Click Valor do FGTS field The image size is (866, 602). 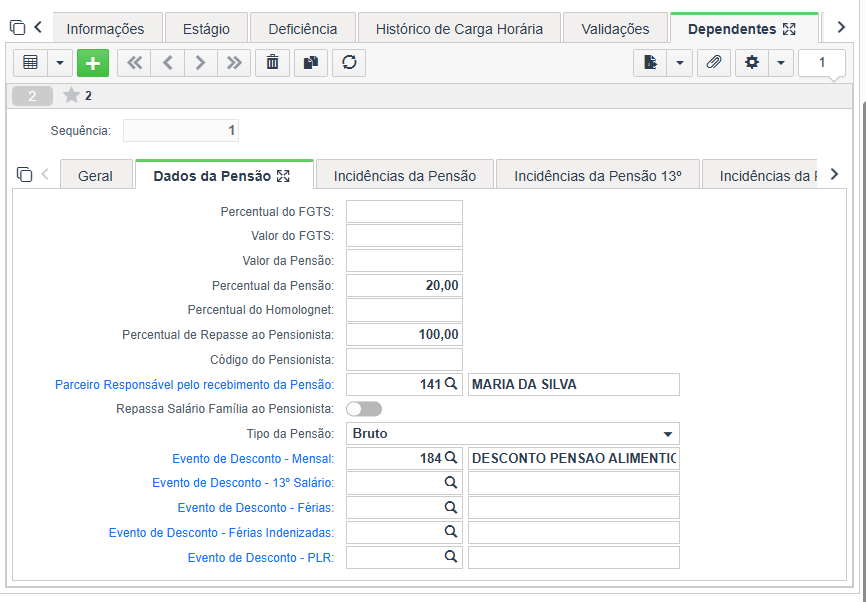pos(404,236)
